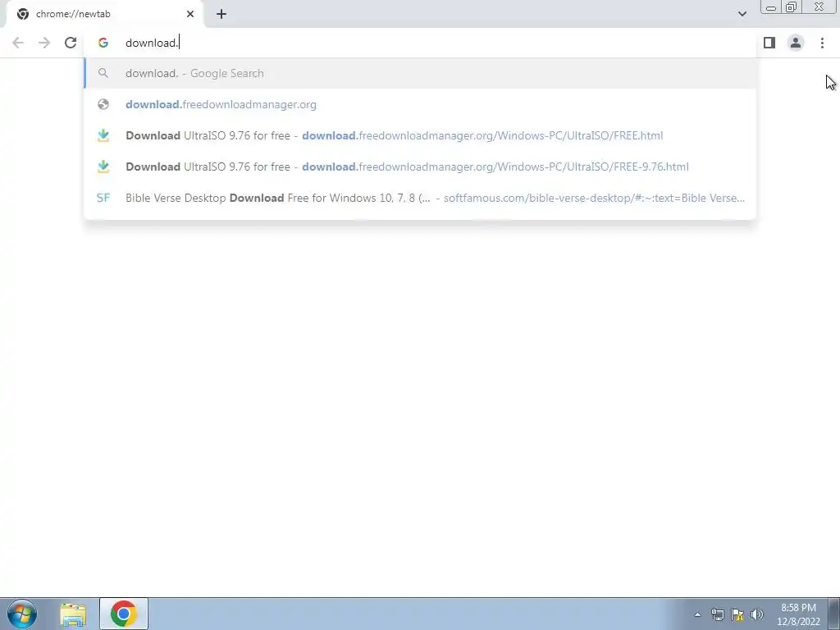Image resolution: width=840 pixels, height=630 pixels.
Task: Go back with the browser back arrow
Action: pos(18,43)
